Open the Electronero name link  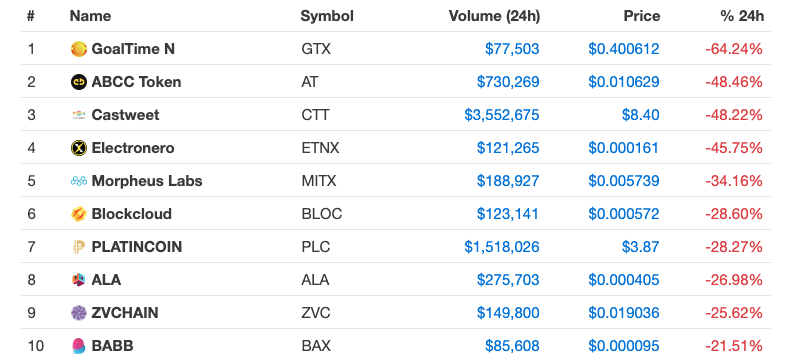[x=133, y=148]
